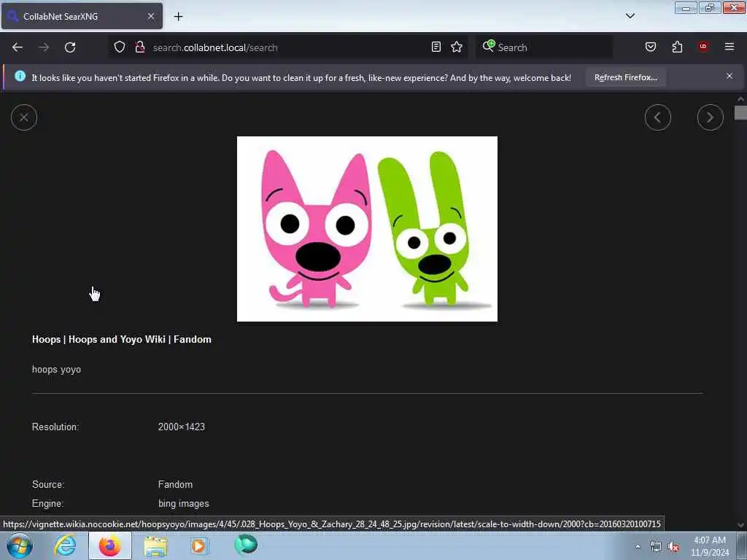Click the Resolution label
This screenshot has height=560, width=747.
(x=55, y=427)
